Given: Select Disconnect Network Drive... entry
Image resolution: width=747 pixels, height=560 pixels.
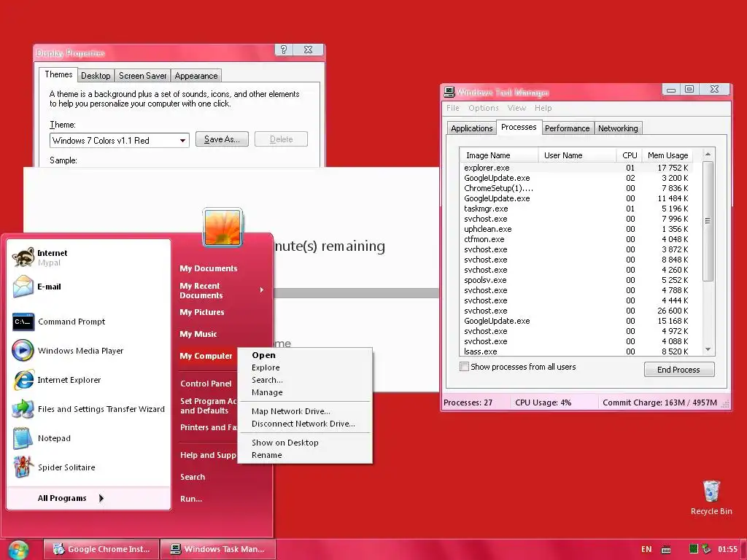Looking at the screenshot, I should pos(305,424).
